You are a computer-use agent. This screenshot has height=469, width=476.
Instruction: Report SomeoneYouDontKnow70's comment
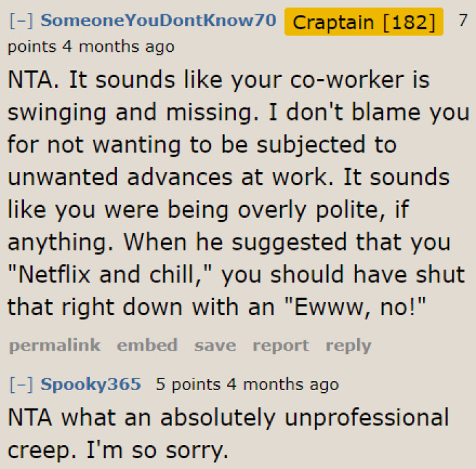[280, 345]
